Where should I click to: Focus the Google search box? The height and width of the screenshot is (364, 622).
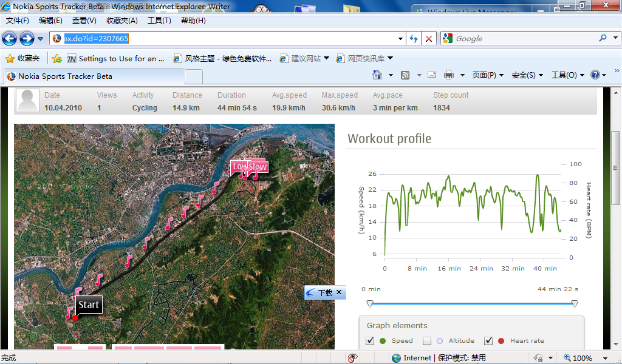pos(525,38)
